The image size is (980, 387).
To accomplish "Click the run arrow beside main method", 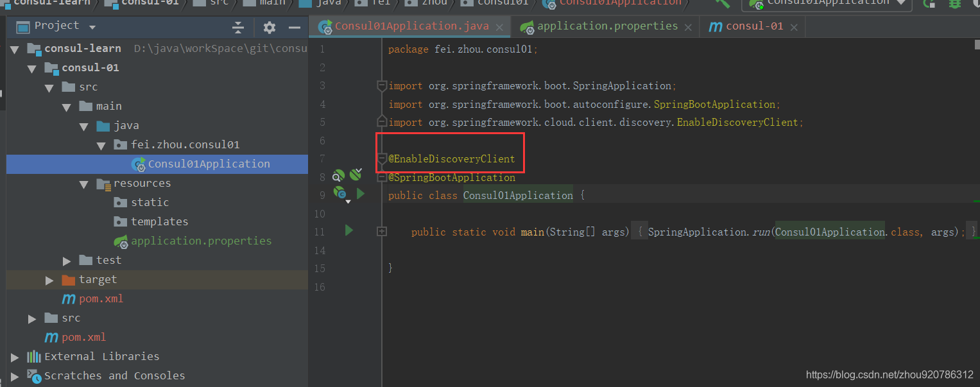I will (349, 230).
